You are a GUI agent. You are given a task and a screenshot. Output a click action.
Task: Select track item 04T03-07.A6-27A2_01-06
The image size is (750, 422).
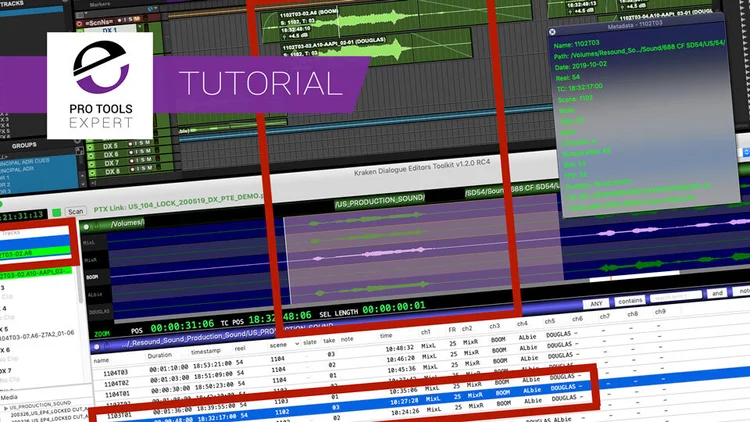pos(37,335)
